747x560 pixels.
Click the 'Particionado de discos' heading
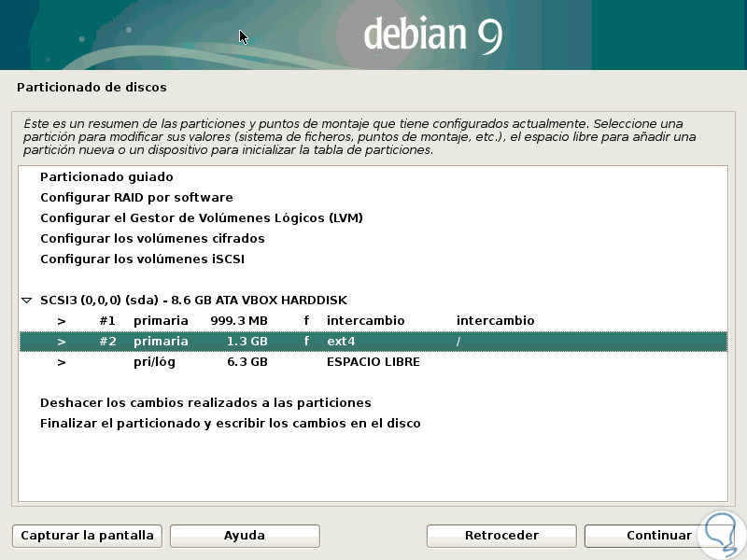point(92,88)
